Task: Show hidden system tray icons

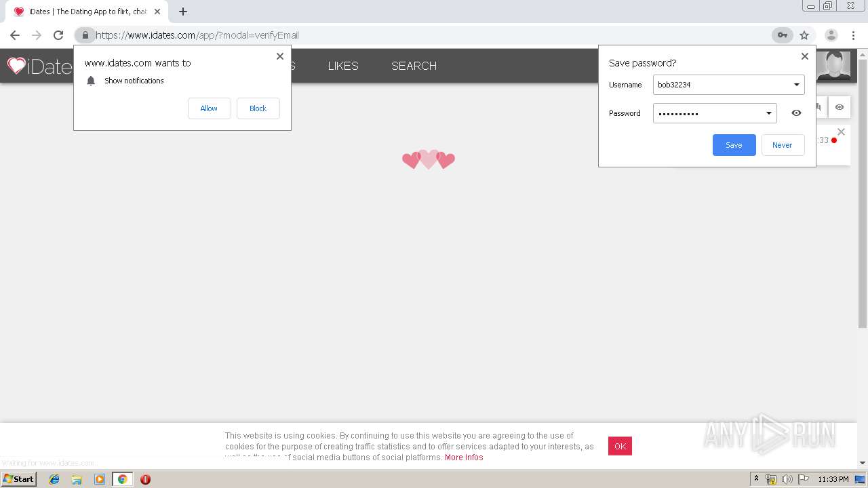Action: click(x=756, y=479)
